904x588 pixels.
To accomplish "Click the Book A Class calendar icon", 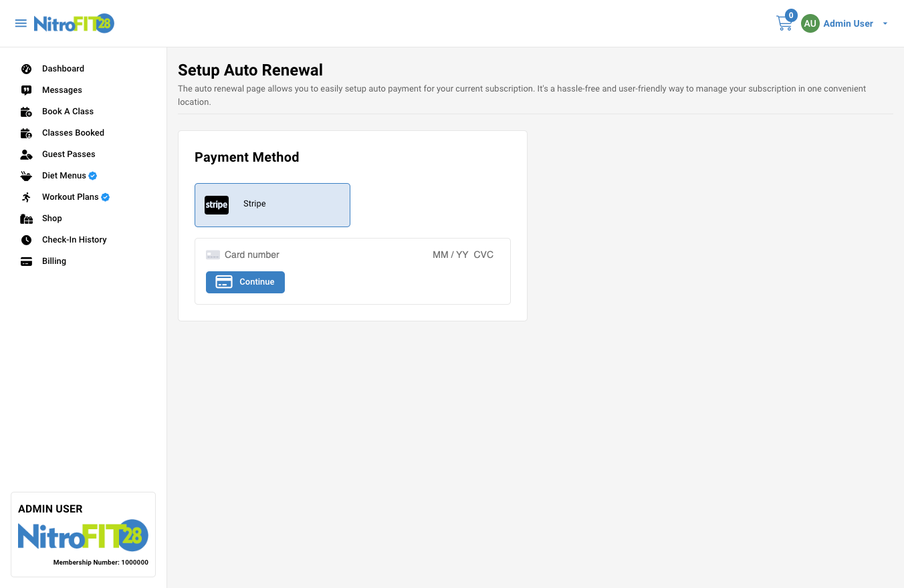I will [x=26, y=112].
